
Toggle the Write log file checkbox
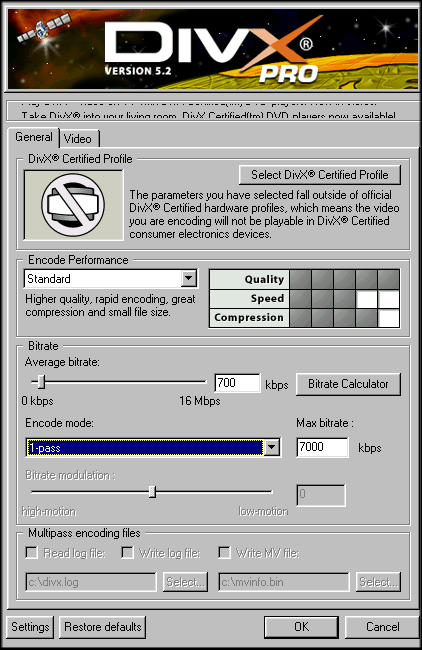point(127,553)
